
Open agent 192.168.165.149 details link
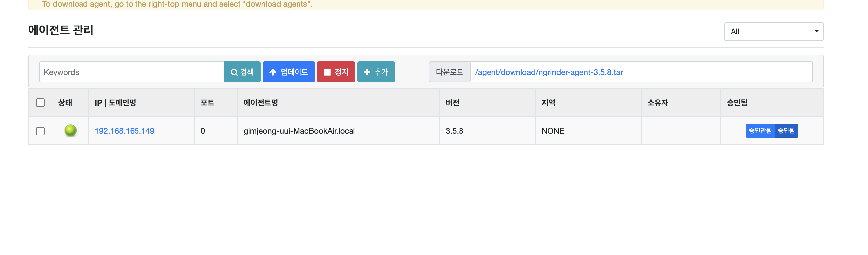pyautogui.click(x=124, y=131)
